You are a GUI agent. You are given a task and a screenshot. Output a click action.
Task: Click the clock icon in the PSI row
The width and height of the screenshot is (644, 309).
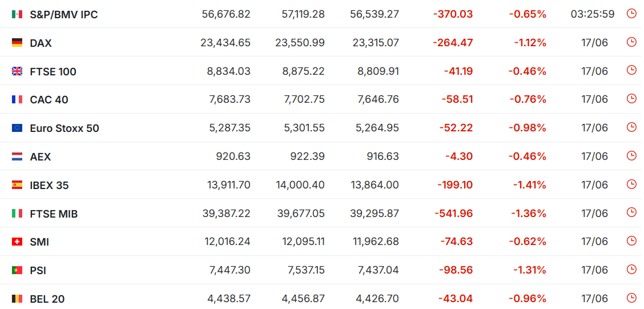[631, 270]
